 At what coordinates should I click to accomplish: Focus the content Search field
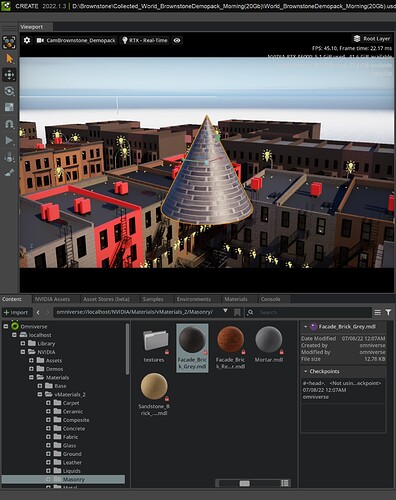click(313, 312)
